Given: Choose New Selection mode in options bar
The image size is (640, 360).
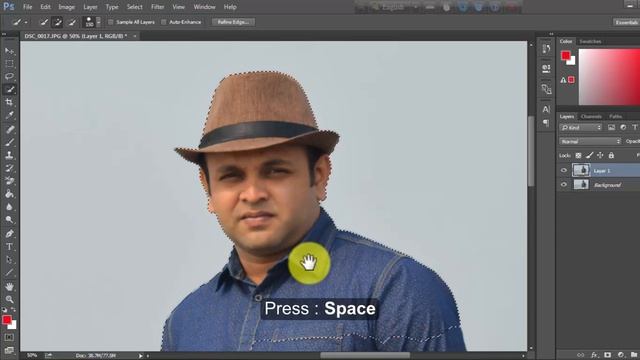Looking at the screenshot, I should point(44,22).
